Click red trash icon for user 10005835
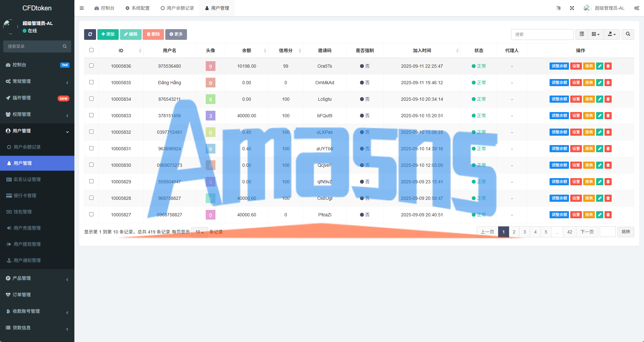Image resolution: width=644 pixels, height=342 pixels. pyautogui.click(x=608, y=83)
